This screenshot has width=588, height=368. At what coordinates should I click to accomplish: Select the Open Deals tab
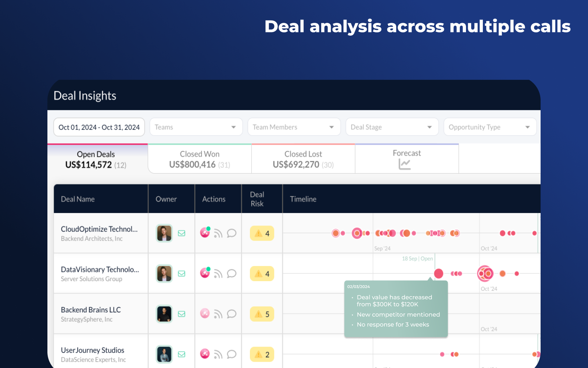point(96,159)
